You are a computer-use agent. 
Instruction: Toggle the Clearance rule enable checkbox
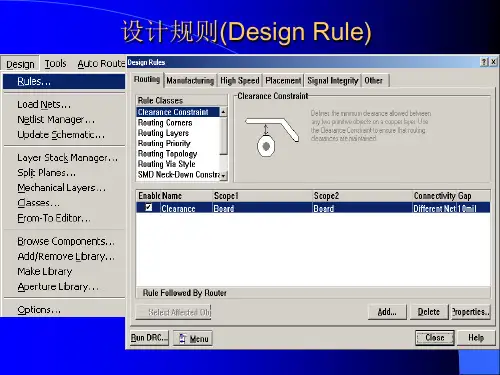[x=149, y=207]
